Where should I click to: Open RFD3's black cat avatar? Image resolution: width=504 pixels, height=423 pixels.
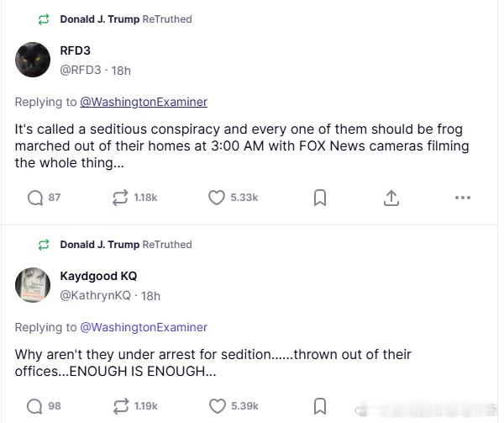tap(33, 60)
